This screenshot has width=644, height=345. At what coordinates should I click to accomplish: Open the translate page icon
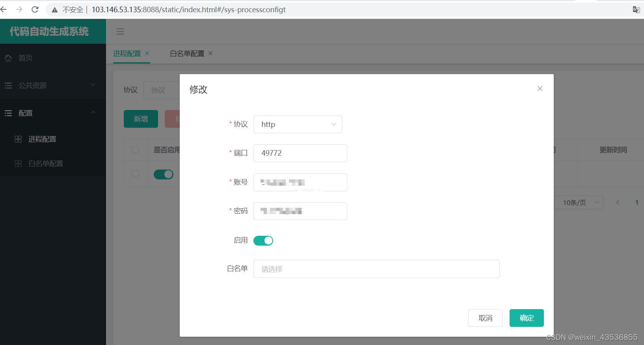click(636, 9)
